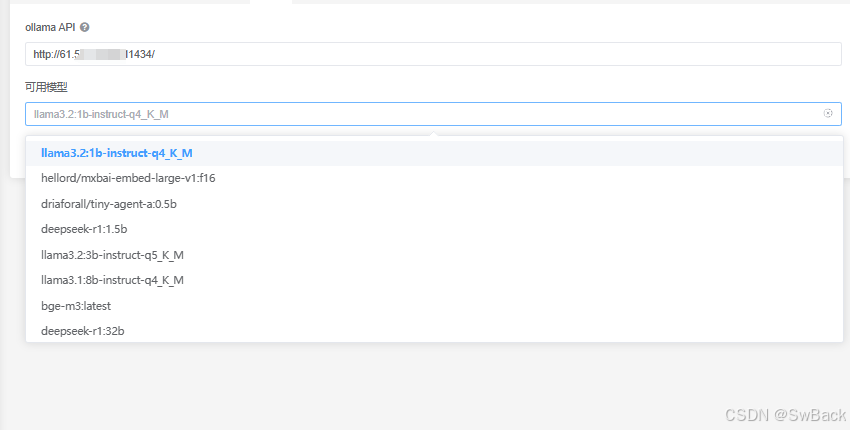Clear the selected model with the circle-x icon
This screenshot has height=430, width=850.
[828, 113]
